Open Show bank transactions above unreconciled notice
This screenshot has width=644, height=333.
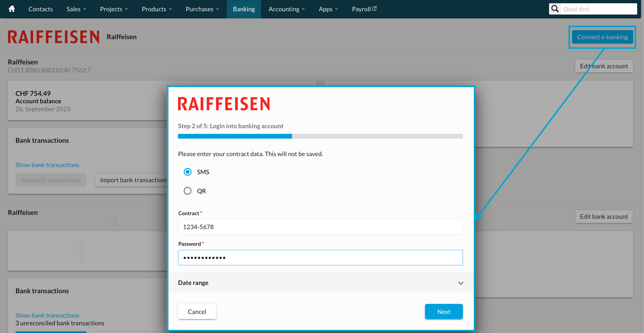click(x=47, y=315)
